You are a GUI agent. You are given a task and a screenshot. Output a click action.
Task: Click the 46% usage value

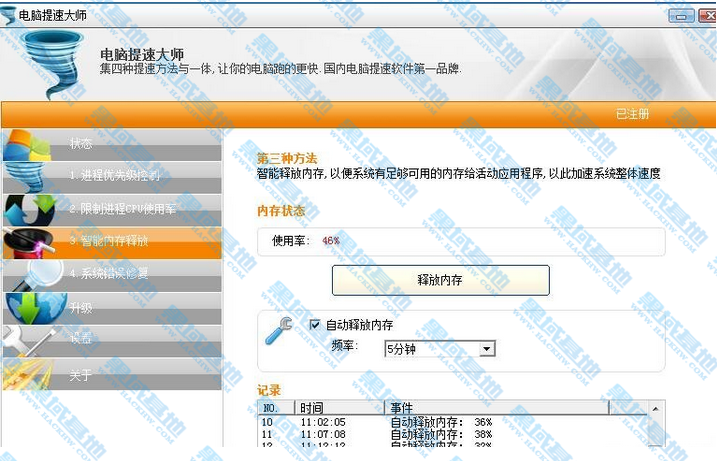331,241
